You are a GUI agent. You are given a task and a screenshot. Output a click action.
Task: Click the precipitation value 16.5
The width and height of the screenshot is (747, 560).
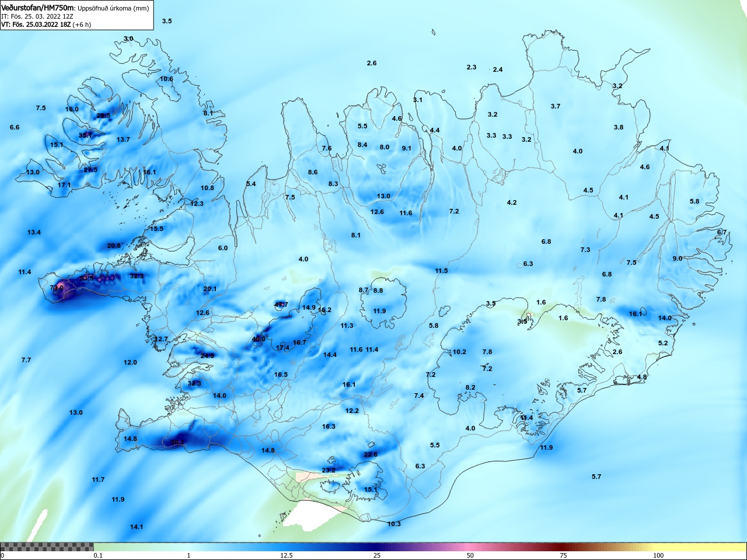click(281, 375)
